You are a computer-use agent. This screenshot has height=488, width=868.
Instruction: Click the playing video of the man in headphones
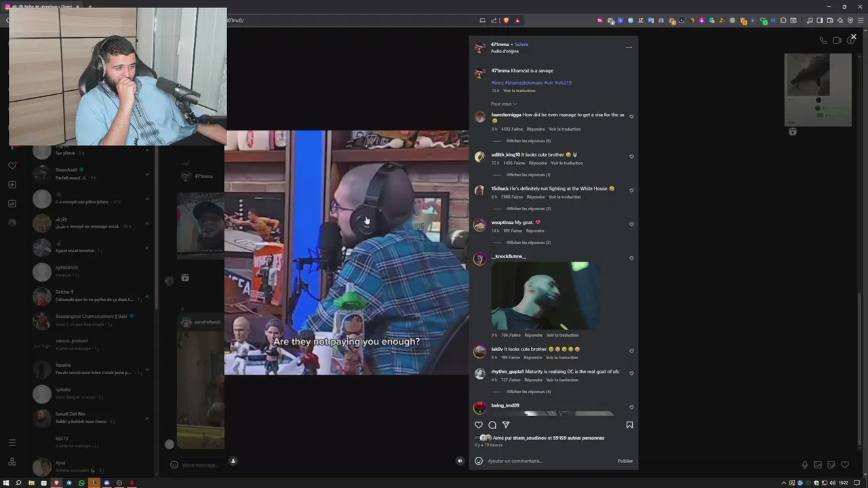coord(347,252)
